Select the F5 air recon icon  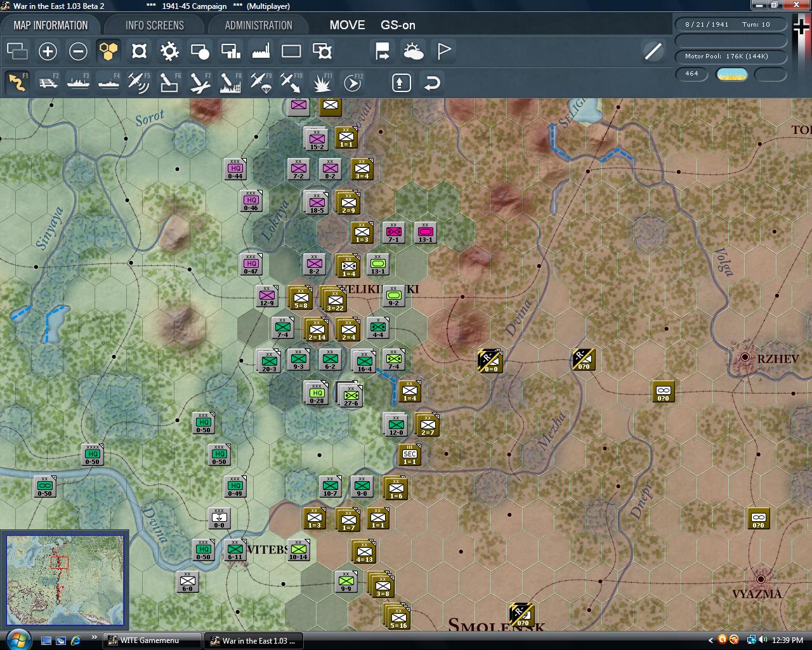pyautogui.click(x=139, y=83)
